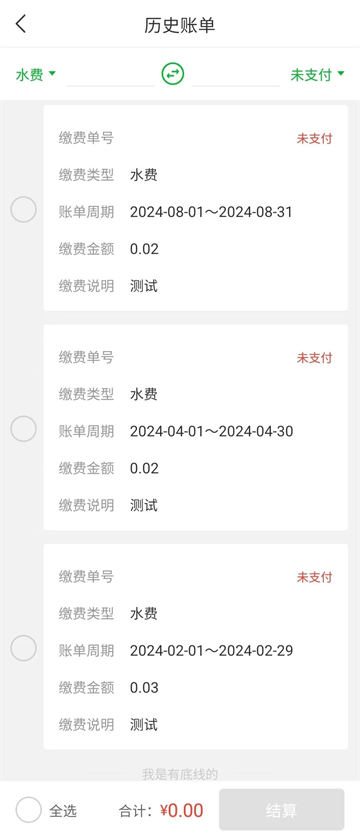Click the green arrow beside 未支付 filter
Image resolution: width=360 pixels, height=838 pixels.
(x=341, y=74)
